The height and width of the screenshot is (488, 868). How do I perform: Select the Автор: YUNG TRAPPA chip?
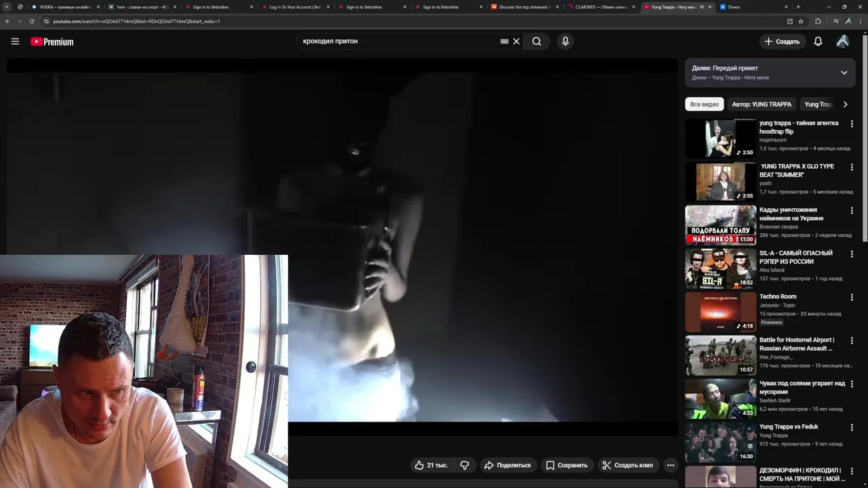pyautogui.click(x=762, y=104)
